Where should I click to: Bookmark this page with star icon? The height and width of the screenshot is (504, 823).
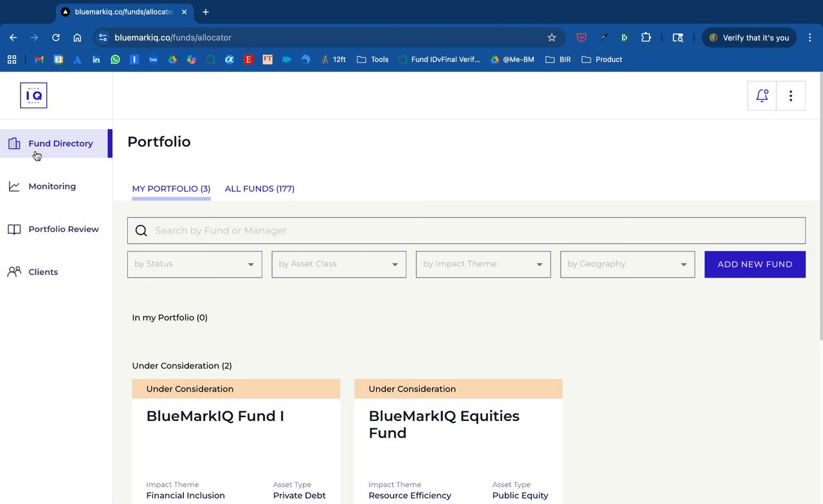tap(552, 38)
